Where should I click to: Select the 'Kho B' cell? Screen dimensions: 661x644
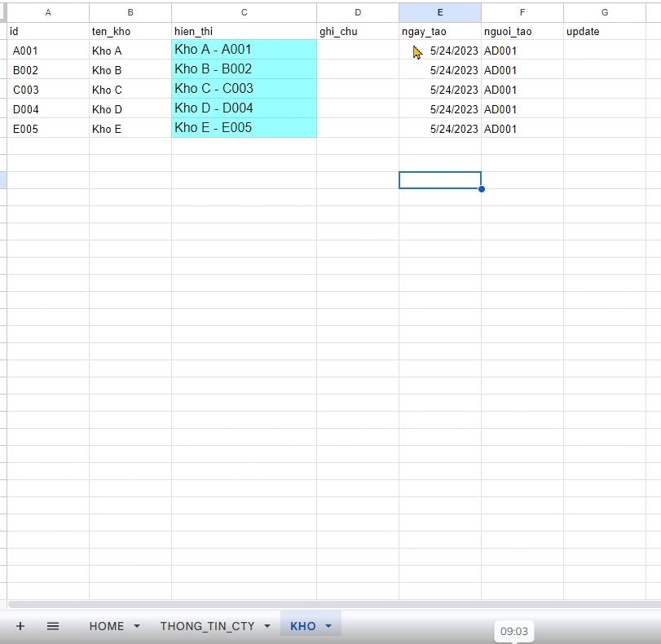click(x=130, y=70)
